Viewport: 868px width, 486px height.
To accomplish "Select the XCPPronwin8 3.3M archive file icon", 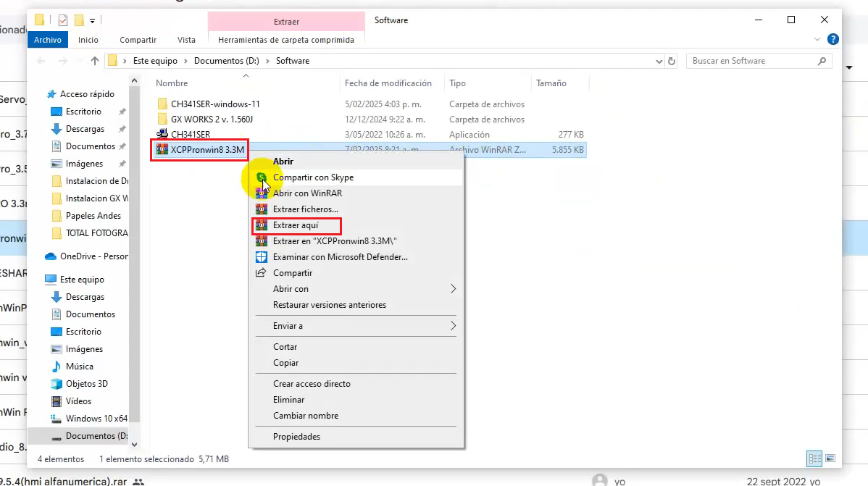I will [162, 149].
